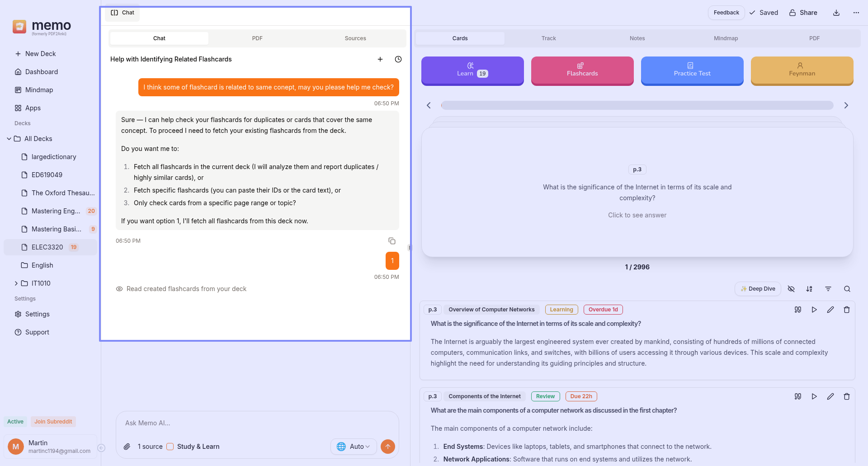Switch to the Sources tab
The height and width of the screenshot is (466, 868).
click(355, 38)
